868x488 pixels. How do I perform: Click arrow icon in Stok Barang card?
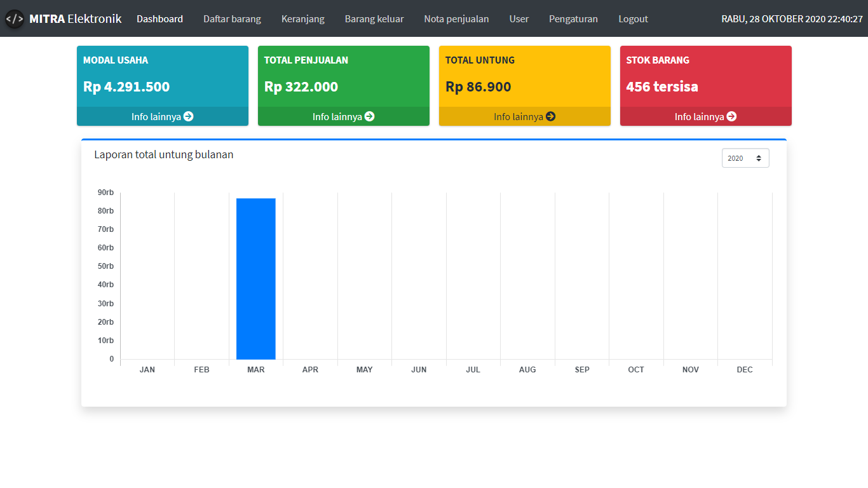point(731,116)
